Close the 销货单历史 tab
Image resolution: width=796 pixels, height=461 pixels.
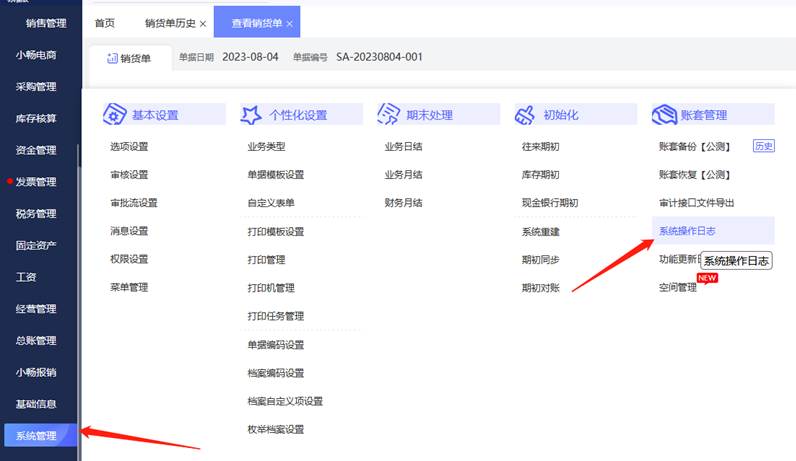[203, 24]
